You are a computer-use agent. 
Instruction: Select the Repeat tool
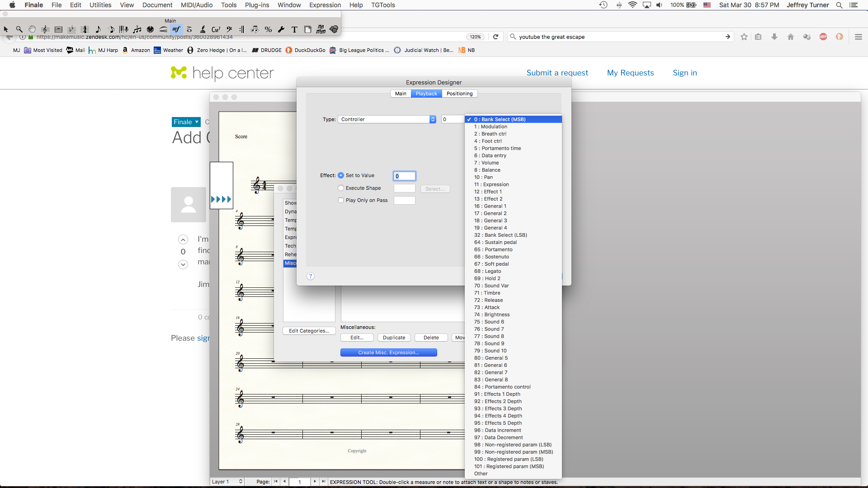click(x=242, y=29)
